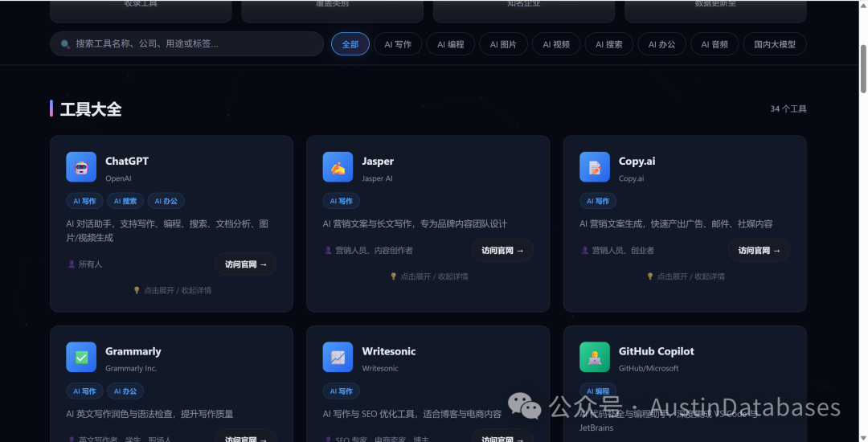Click the AI 搜索 tag on ChatGPT card
The image size is (868, 442).
[x=125, y=202]
